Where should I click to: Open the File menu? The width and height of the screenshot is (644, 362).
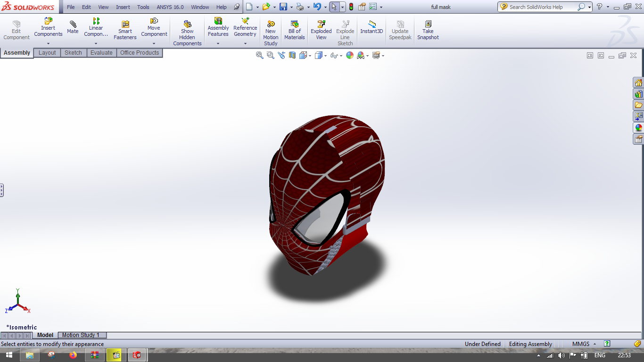71,7
